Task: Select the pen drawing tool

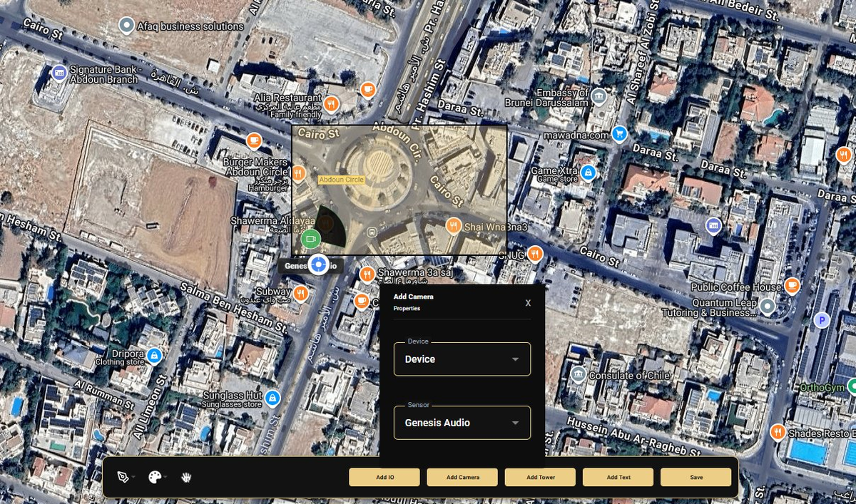Action: [122, 477]
